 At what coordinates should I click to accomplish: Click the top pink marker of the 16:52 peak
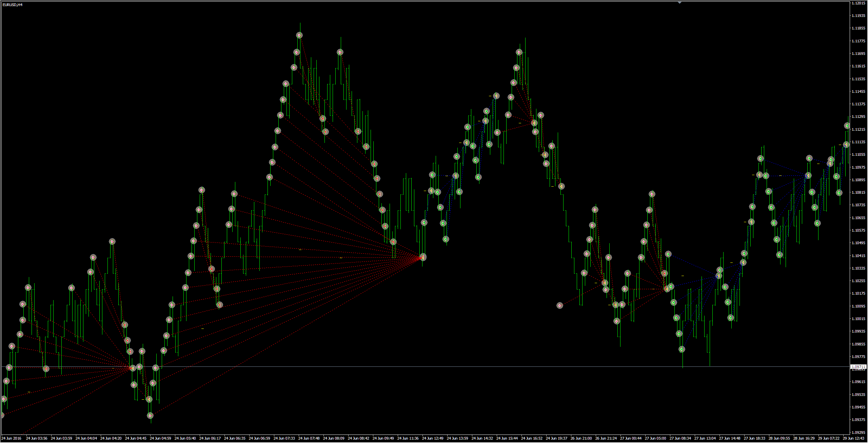519,52
